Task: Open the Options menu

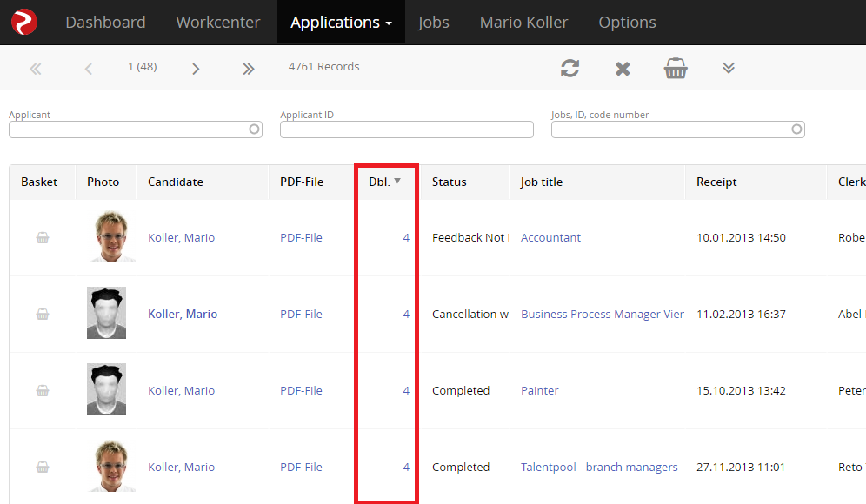Action: [628, 22]
